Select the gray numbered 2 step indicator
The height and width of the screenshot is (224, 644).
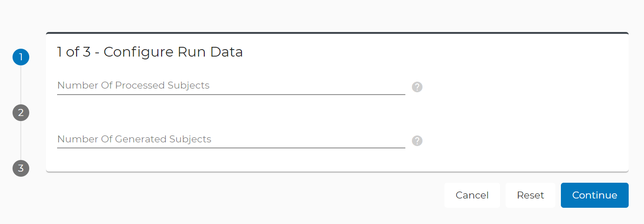click(x=21, y=113)
